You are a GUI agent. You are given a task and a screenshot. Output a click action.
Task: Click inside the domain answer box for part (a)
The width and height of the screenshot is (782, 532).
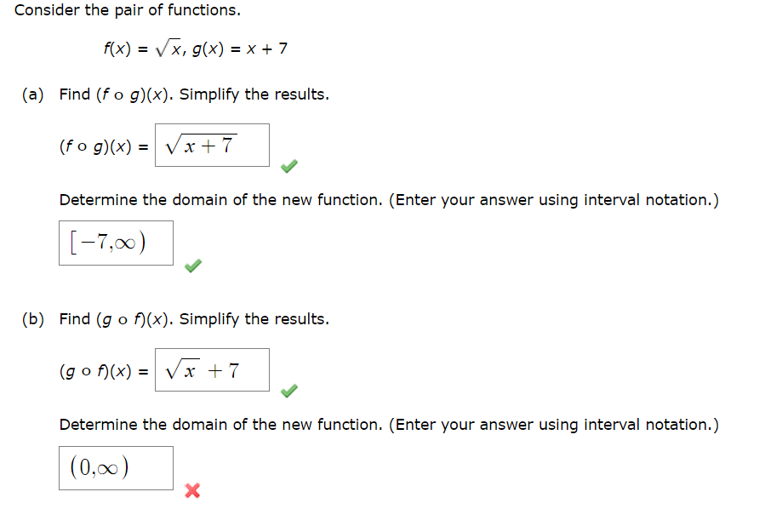(x=116, y=243)
